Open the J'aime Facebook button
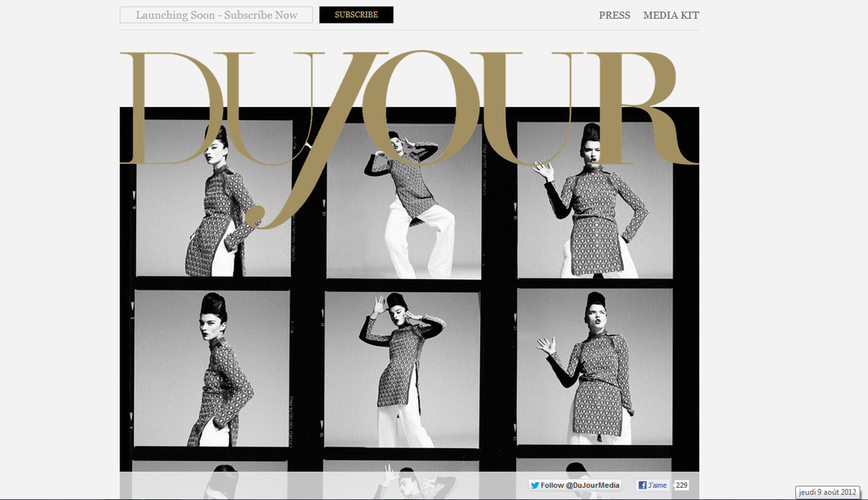The width and height of the screenshot is (868, 500). coord(654,485)
